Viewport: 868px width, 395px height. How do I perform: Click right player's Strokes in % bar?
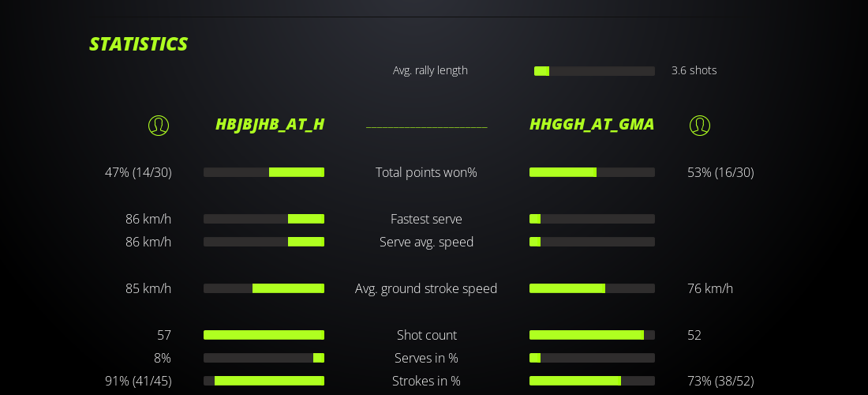(x=592, y=381)
